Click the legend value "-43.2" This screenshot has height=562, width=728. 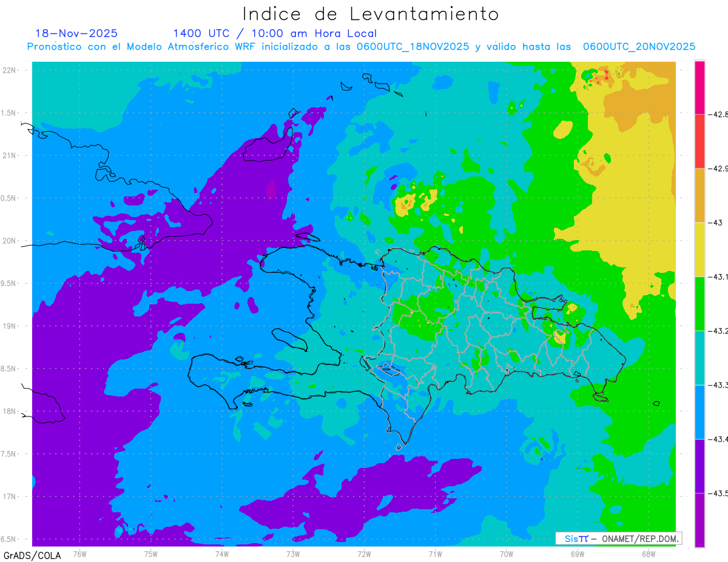pos(718,331)
